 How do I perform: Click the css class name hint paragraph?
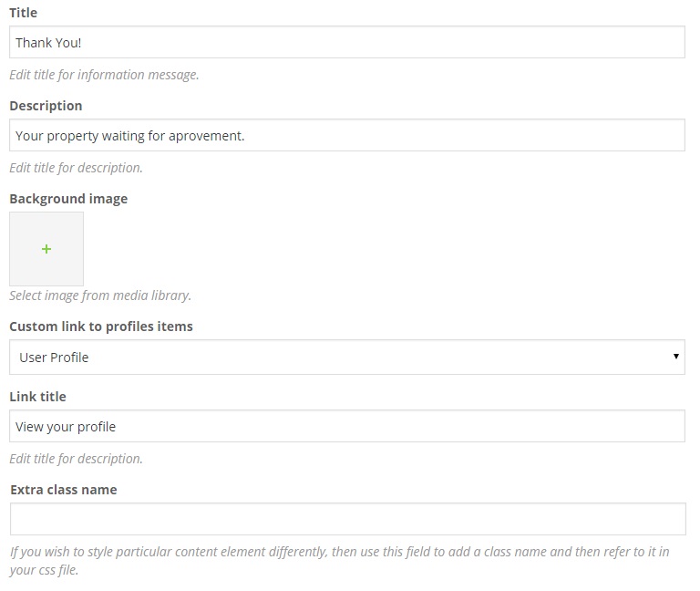pos(339,561)
